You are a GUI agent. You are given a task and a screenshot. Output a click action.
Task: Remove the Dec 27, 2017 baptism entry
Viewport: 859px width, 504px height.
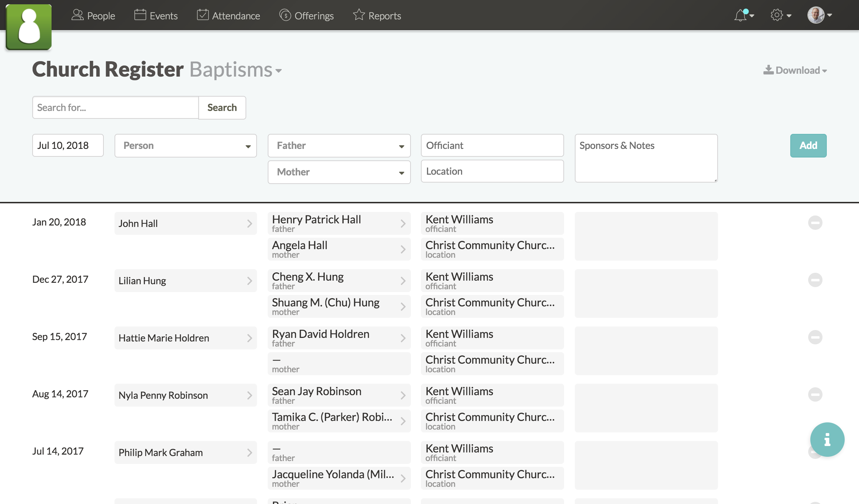click(815, 280)
